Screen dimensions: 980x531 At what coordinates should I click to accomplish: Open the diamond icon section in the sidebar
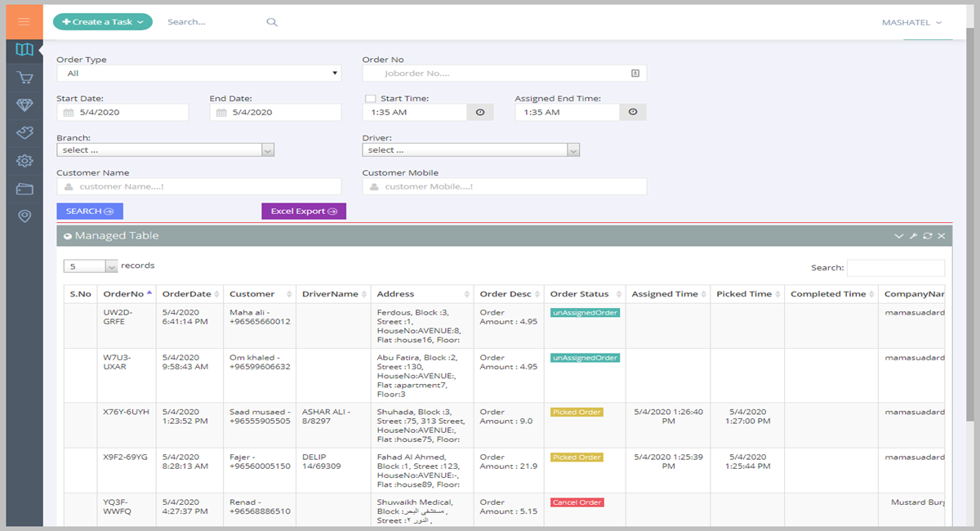24,105
